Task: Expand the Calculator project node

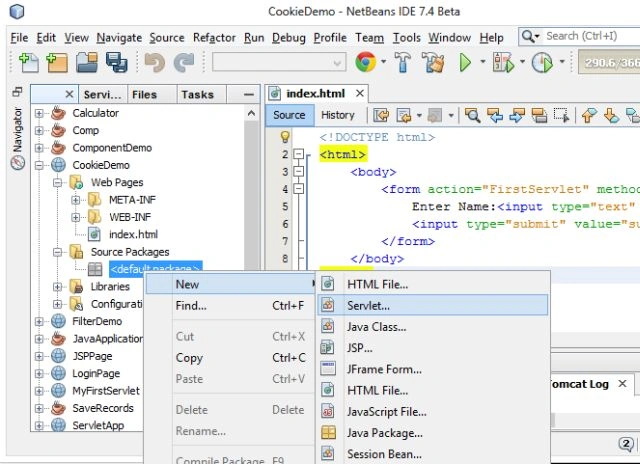Action: (39, 113)
